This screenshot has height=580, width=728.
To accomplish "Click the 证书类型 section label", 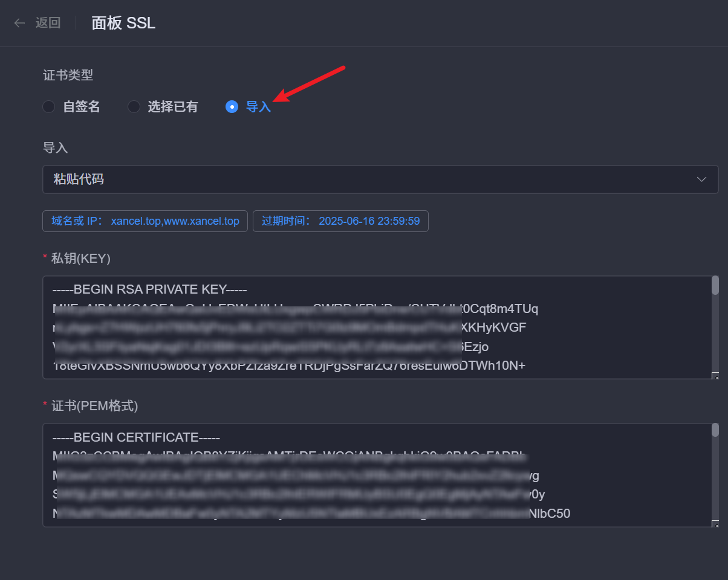I will (68, 76).
